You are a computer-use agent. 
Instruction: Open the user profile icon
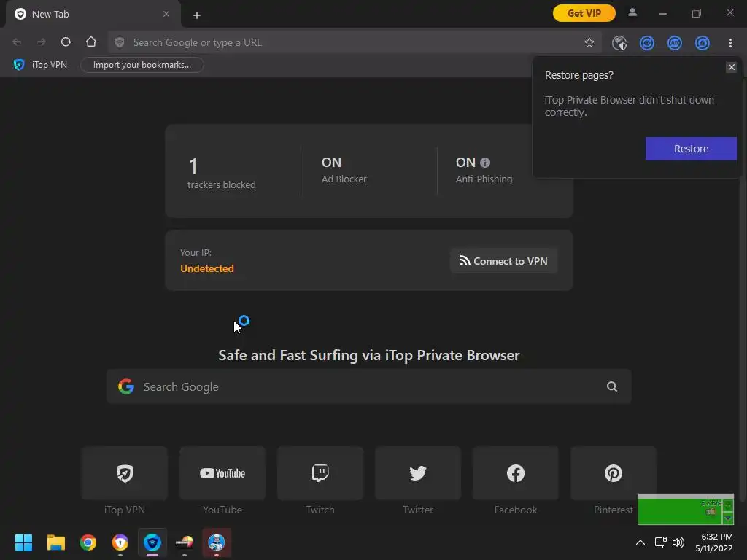pyautogui.click(x=632, y=13)
